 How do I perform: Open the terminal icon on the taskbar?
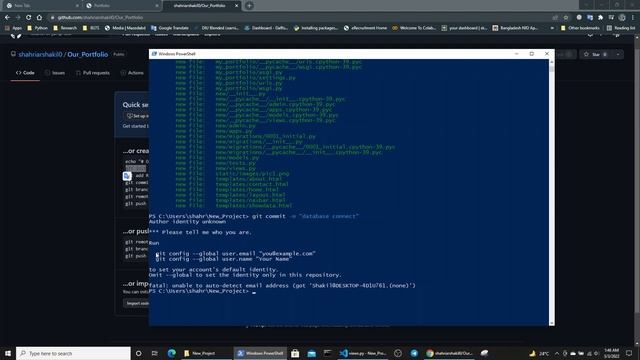pos(327,353)
